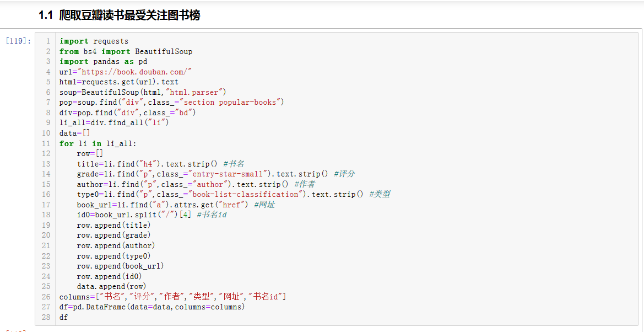Viewport: 644px width, 332px height.
Task: Click the "for li in li_all:" line
Action: [98, 143]
